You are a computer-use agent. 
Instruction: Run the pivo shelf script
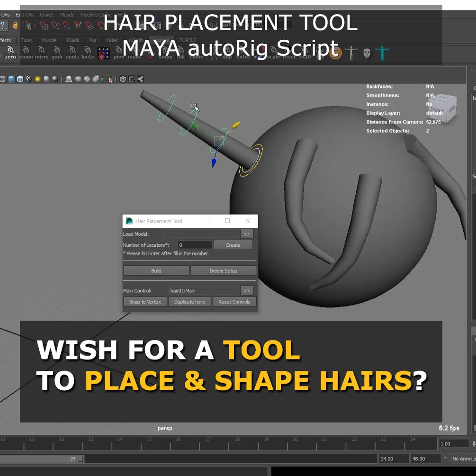(x=119, y=53)
